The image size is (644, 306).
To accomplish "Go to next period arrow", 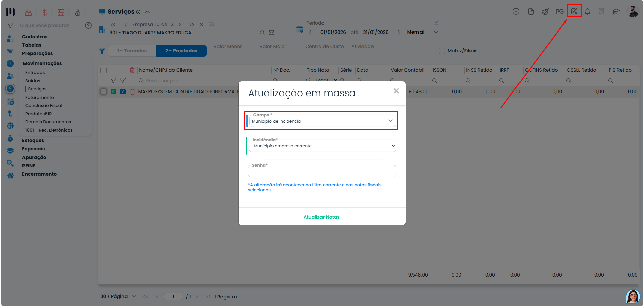I will [x=399, y=32].
